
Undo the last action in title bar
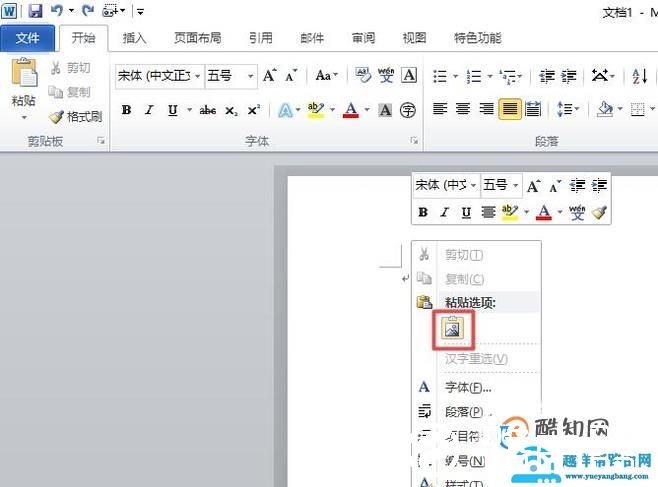(x=57, y=10)
